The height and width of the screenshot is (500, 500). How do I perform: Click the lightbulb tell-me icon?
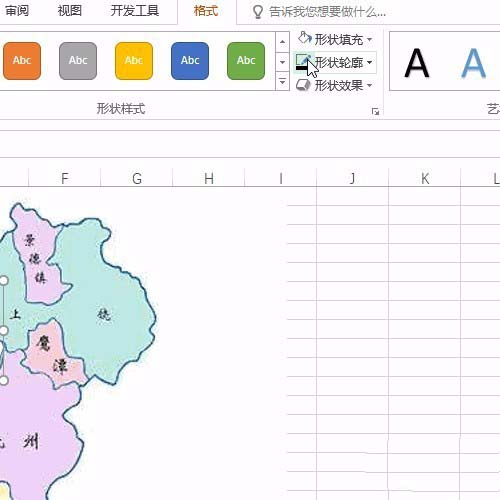pos(257,12)
